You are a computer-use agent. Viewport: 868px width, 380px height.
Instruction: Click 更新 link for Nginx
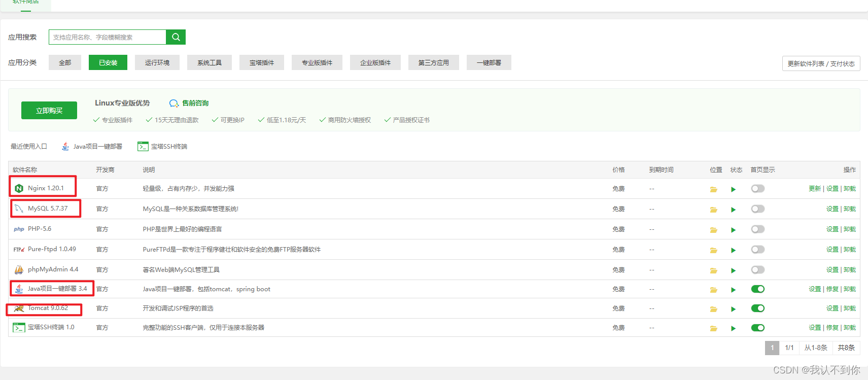click(815, 188)
